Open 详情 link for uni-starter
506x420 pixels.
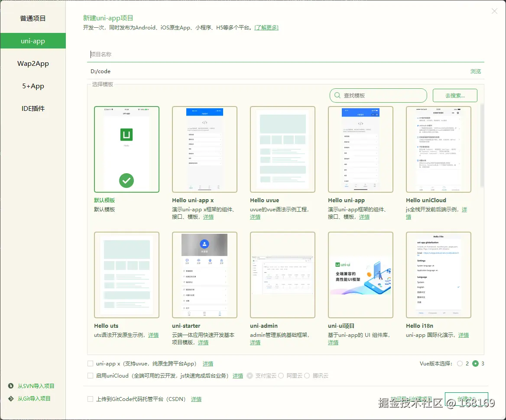(203, 342)
